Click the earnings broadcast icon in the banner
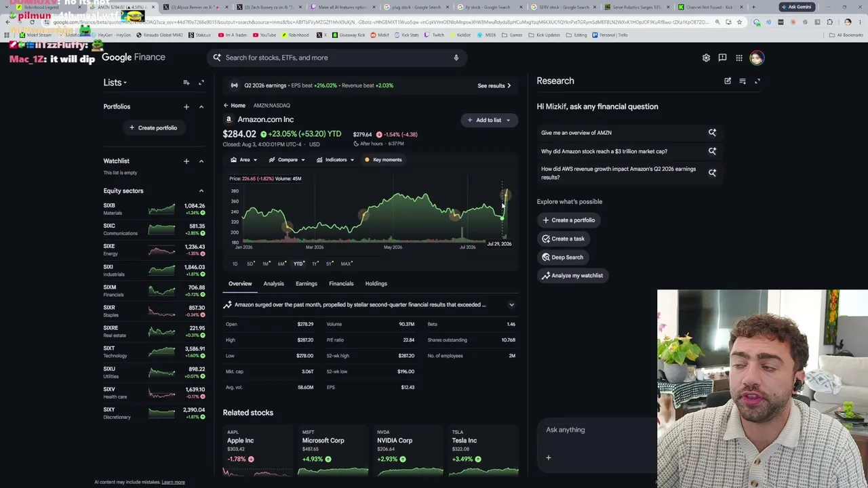Viewport: 868px width, 488px height. (235, 85)
